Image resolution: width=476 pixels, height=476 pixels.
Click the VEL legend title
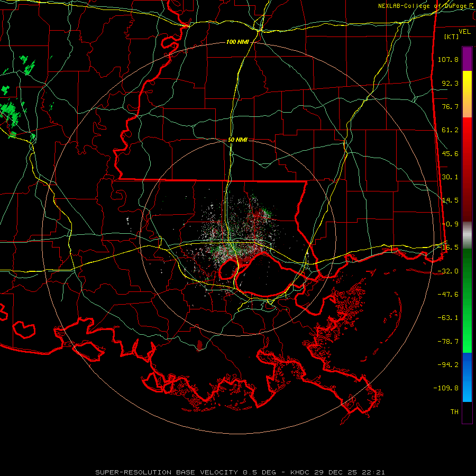464,32
